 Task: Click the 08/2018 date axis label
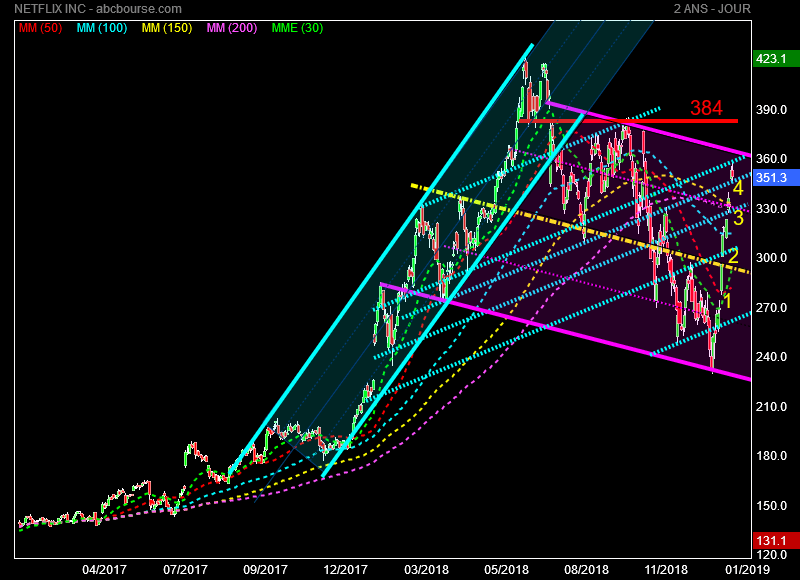tap(587, 569)
